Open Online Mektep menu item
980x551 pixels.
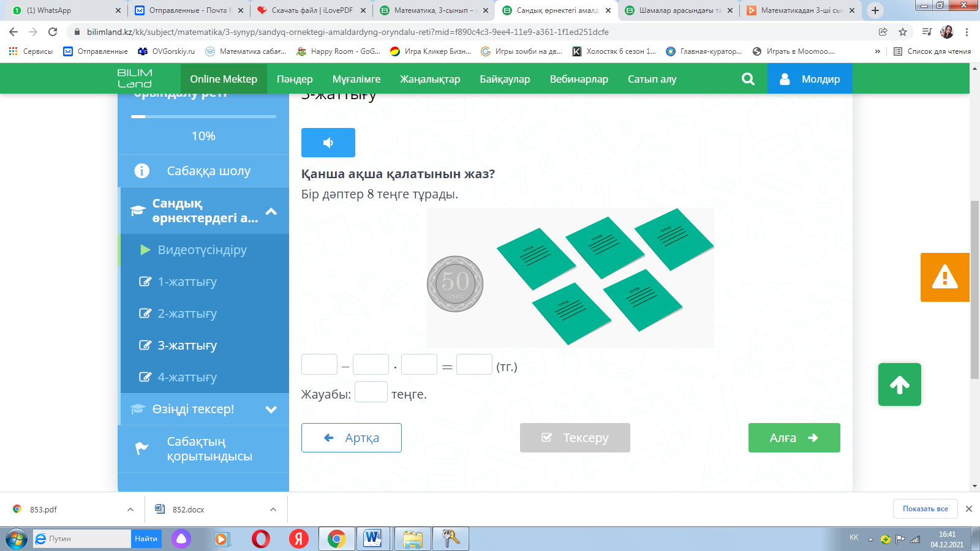point(224,79)
